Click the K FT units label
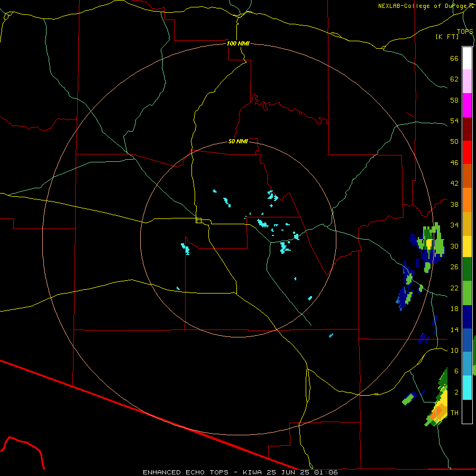476x476 pixels. [447, 36]
